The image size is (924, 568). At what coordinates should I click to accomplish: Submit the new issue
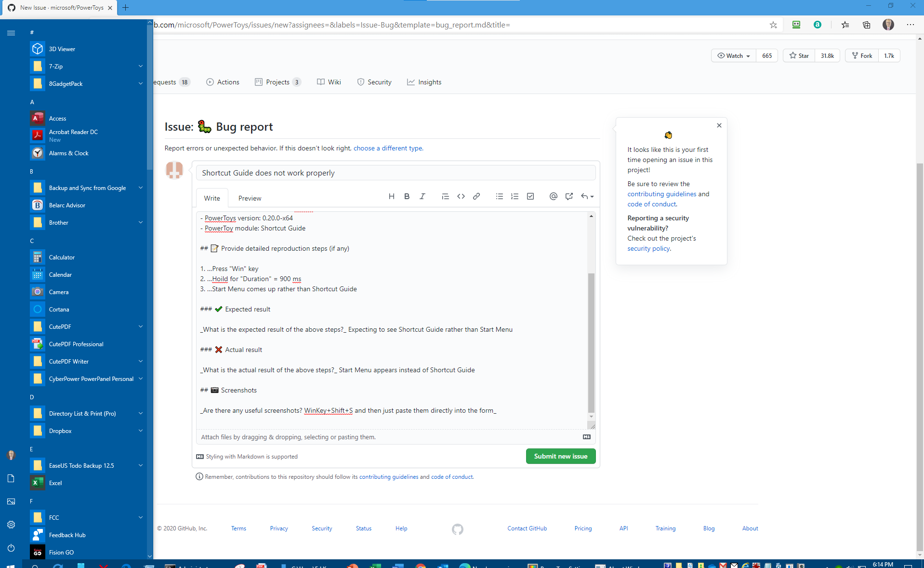click(x=561, y=456)
